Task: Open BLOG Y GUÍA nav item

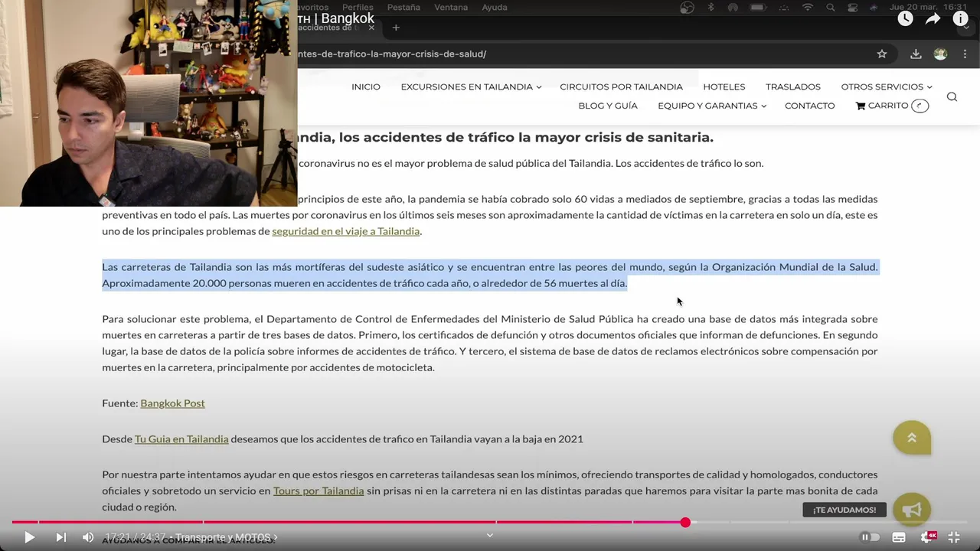Action: pos(608,106)
